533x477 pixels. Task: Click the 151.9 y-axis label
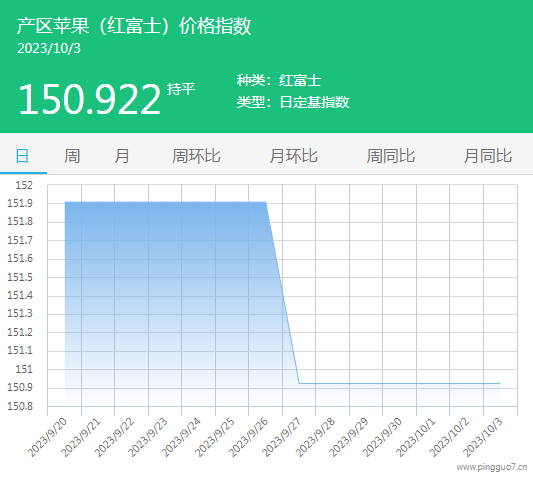pyautogui.click(x=20, y=203)
